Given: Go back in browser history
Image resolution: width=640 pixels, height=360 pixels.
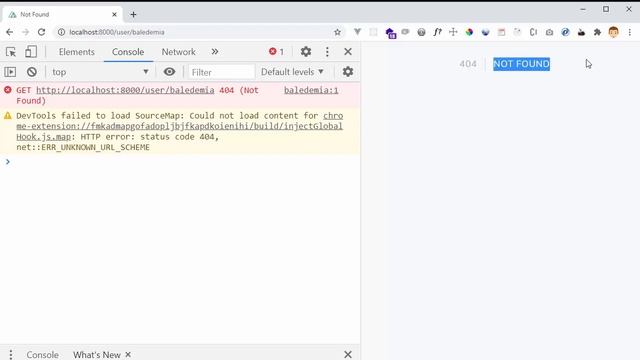Looking at the screenshot, I should (9, 32).
